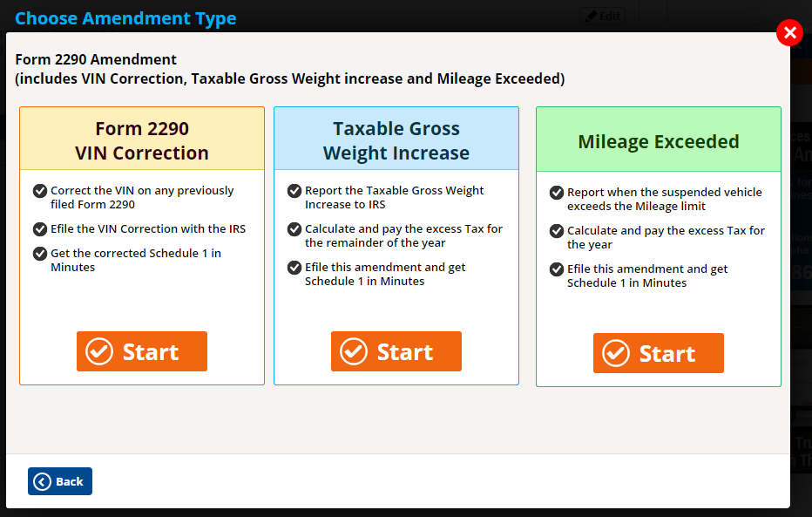Viewport: 812px width, 517px height.
Task: Select the Form 2290 VIN Correction card header
Action: [x=142, y=139]
